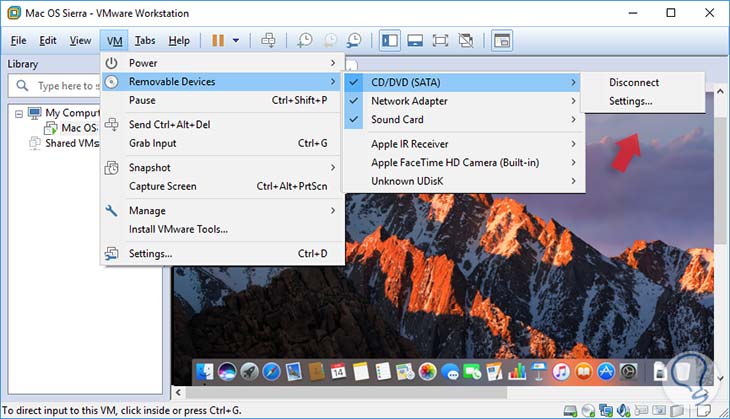
Task: Open Numbers chart icon in dock
Action: [517, 372]
